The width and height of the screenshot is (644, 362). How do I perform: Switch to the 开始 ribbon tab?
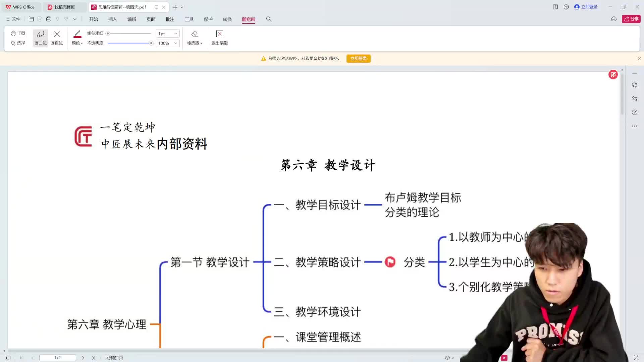[93, 19]
